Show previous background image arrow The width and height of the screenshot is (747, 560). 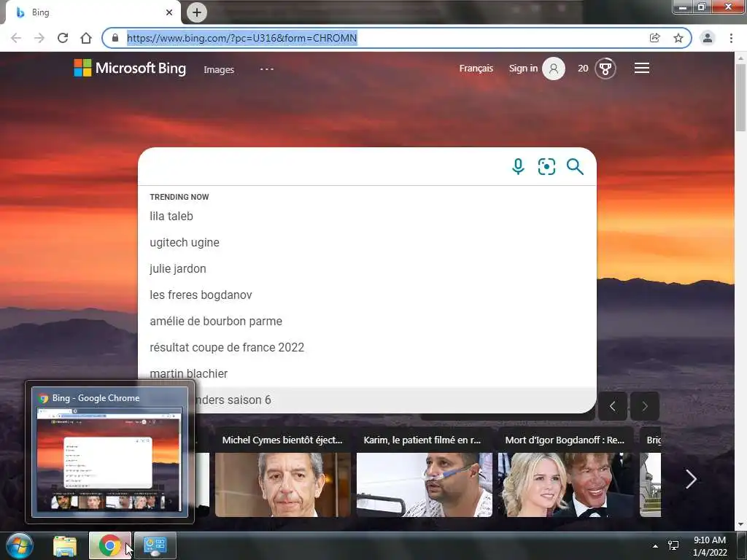tap(612, 406)
